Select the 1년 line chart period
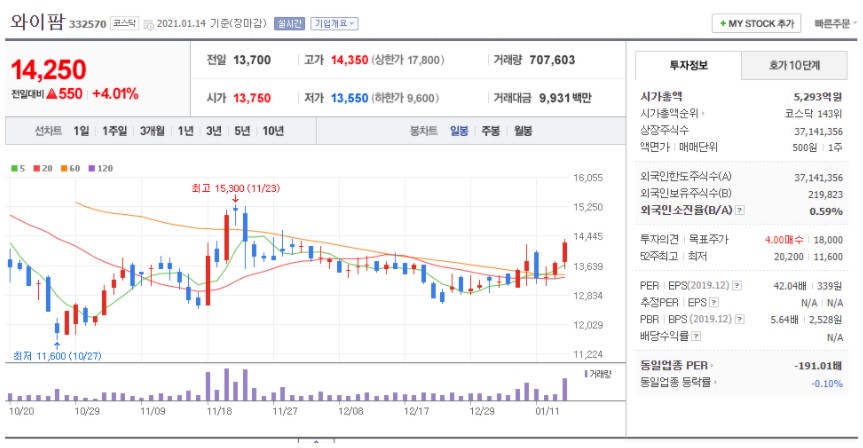 point(185,131)
